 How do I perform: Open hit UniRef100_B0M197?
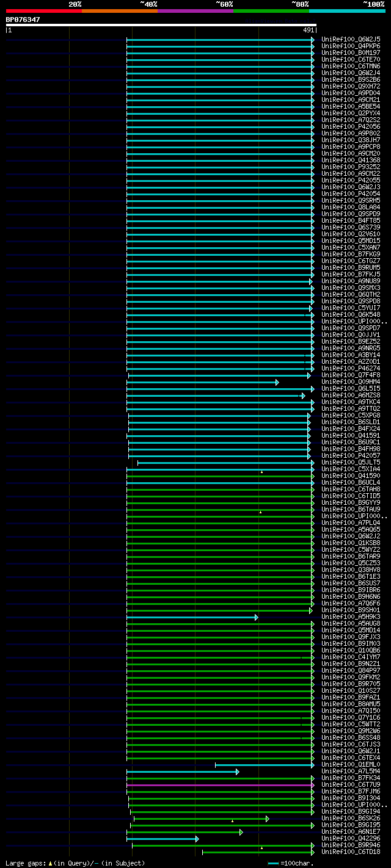tap(351, 52)
